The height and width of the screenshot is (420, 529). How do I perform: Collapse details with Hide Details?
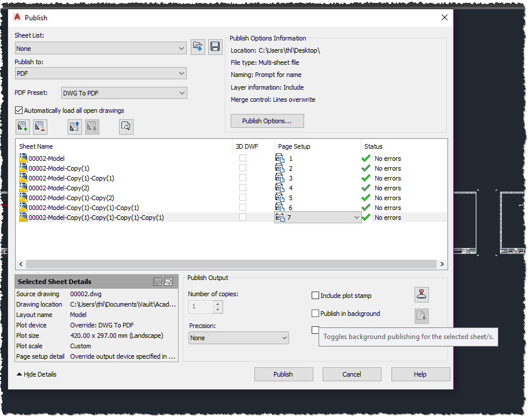(34, 374)
